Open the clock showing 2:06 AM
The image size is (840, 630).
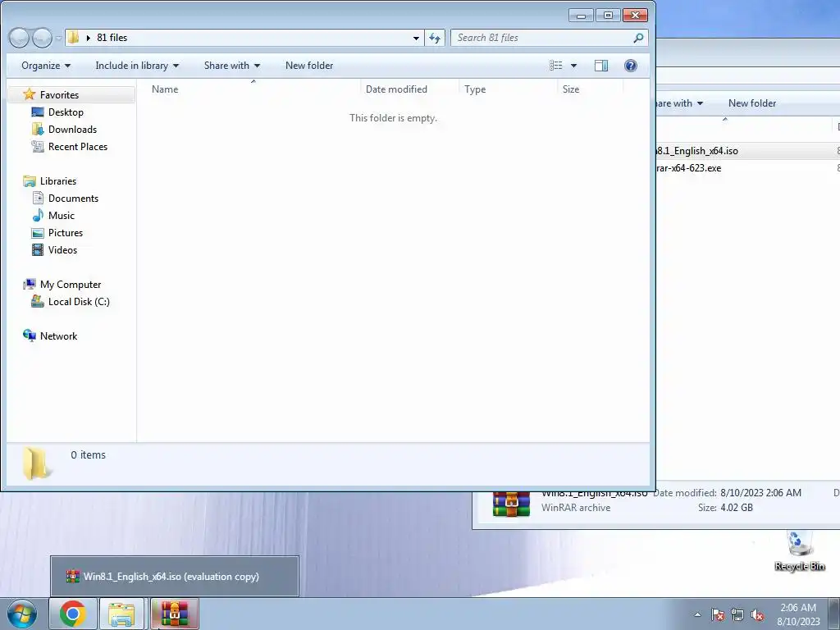click(798, 614)
